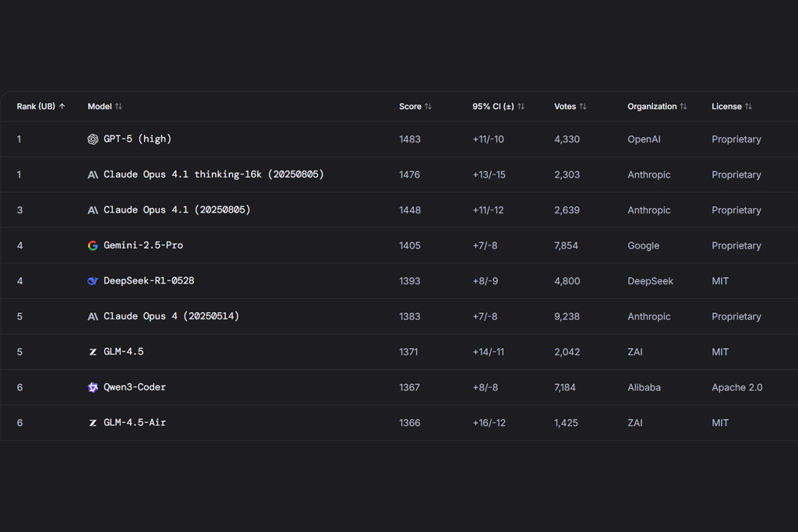The width and height of the screenshot is (798, 532).
Task: Click the sort arrows icon beside Organization header
Action: pos(683,106)
